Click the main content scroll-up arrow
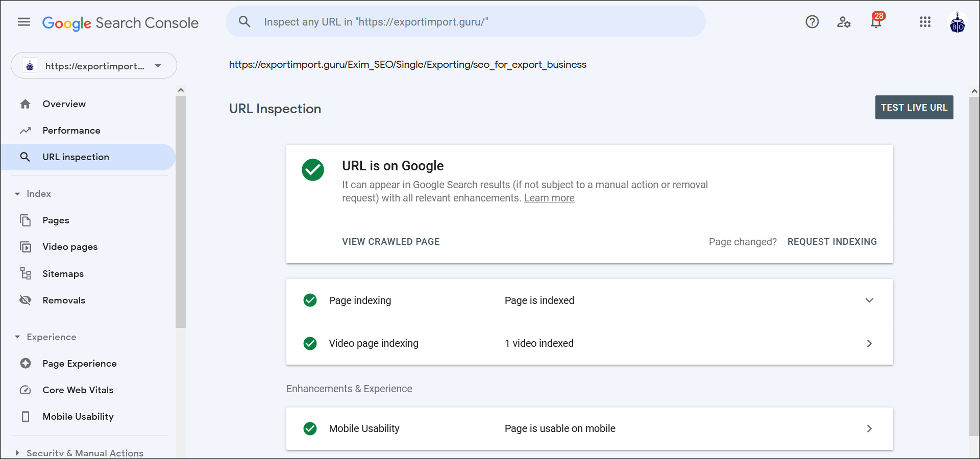This screenshot has width=980, height=459. (x=974, y=91)
